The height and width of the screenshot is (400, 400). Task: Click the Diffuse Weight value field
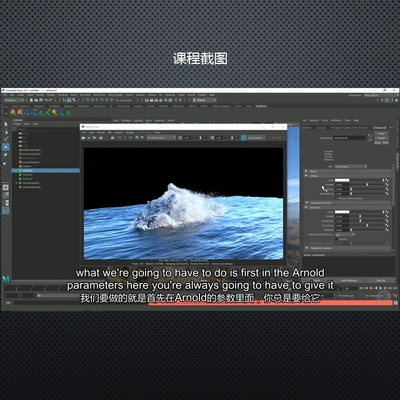pos(342,185)
